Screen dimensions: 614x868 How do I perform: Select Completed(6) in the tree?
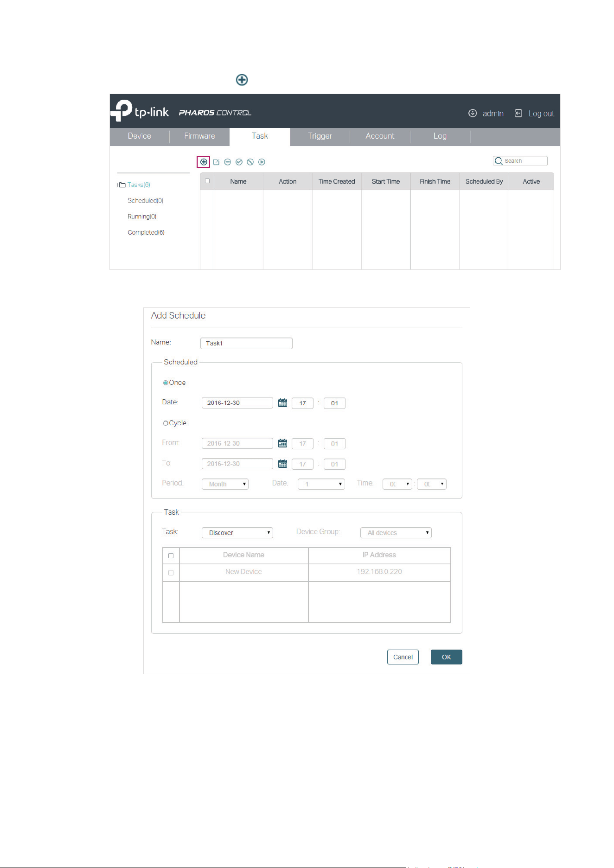[x=146, y=232]
